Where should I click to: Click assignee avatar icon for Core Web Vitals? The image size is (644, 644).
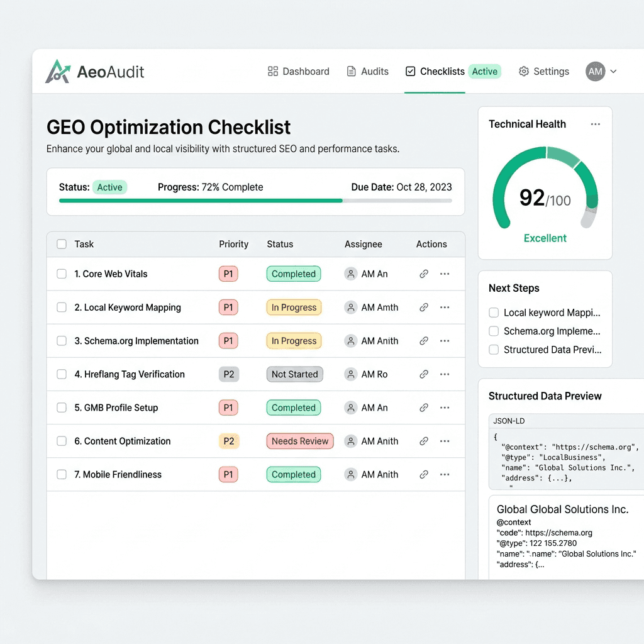coord(351,274)
